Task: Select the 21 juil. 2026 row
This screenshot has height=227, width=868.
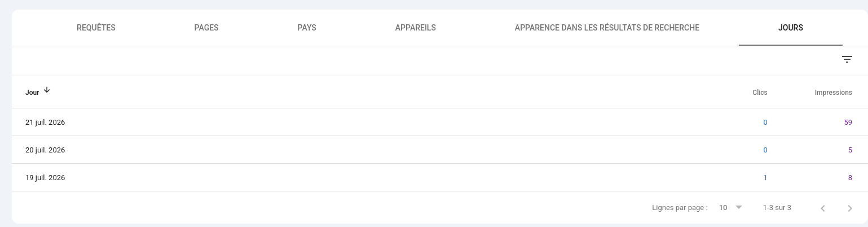Action: pyautogui.click(x=439, y=122)
